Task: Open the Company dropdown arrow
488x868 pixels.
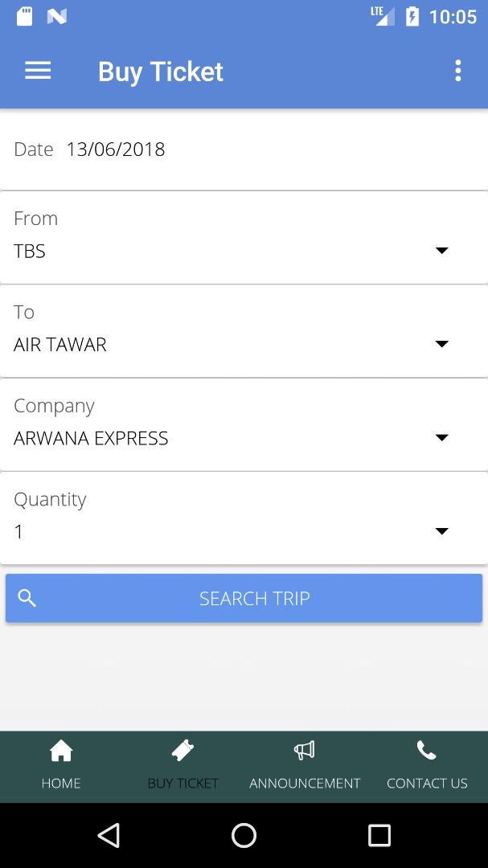Action: tap(441, 438)
